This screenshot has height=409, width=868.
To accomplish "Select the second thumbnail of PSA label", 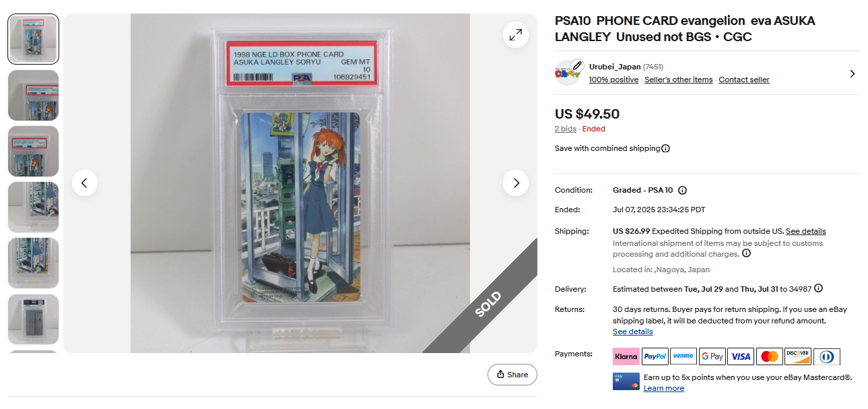I will [34, 95].
